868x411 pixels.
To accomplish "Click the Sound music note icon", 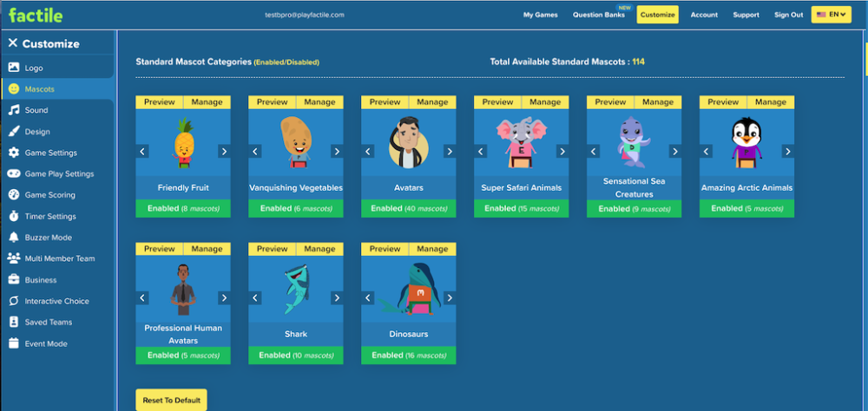I will tap(14, 110).
